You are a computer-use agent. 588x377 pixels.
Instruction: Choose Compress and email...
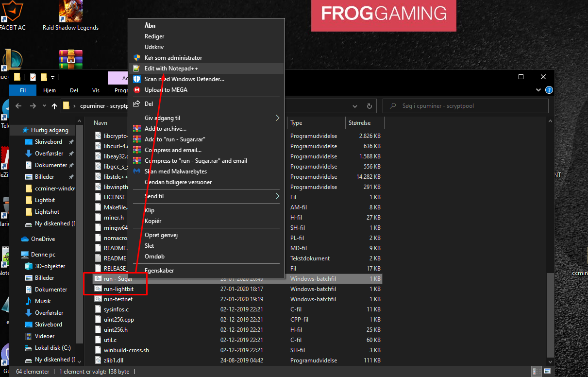[x=173, y=150]
